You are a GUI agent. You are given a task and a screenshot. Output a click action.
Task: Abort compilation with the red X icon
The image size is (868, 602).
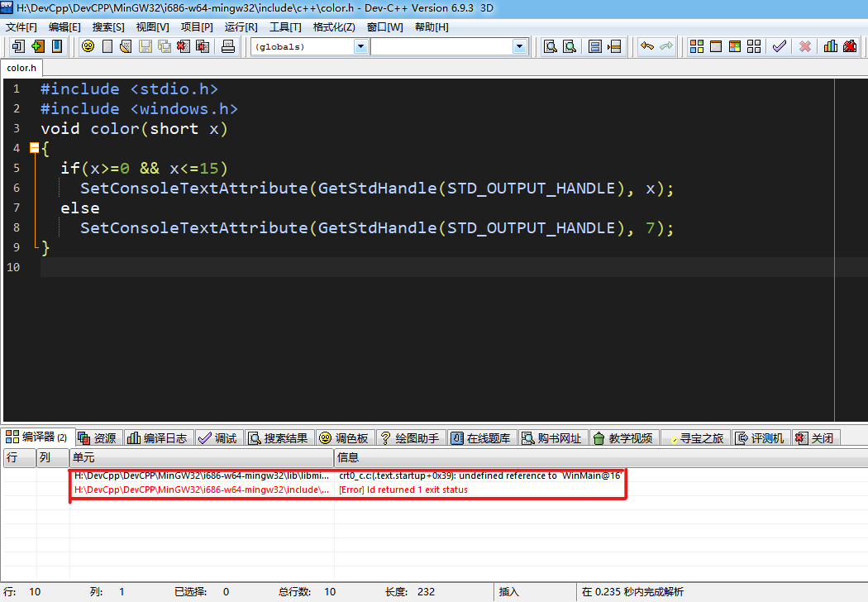[804, 46]
